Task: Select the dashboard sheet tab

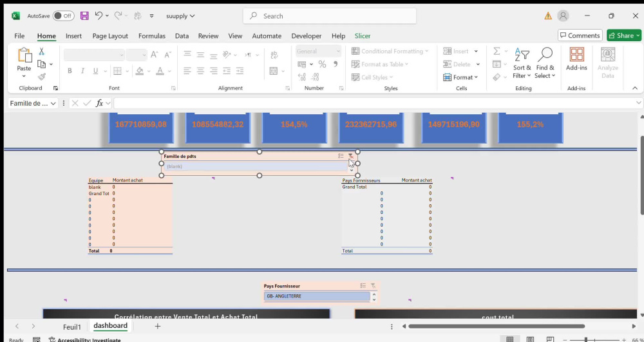Action: (111, 326)
